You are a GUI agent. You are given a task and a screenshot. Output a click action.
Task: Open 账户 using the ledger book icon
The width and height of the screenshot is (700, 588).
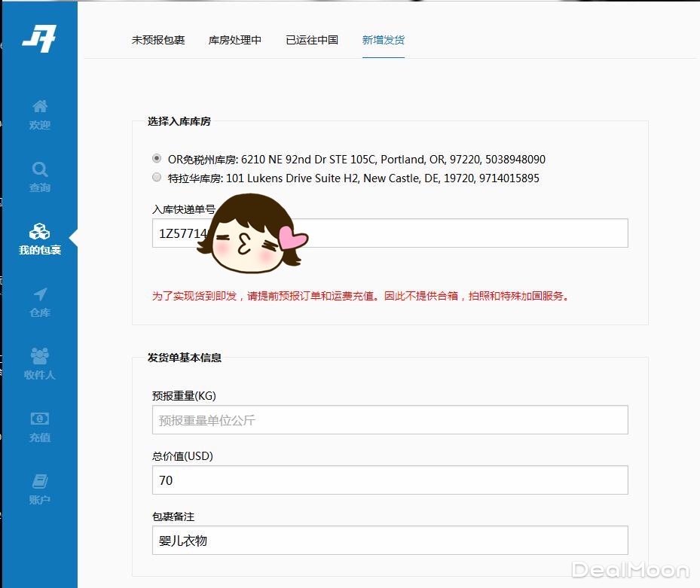39,480
